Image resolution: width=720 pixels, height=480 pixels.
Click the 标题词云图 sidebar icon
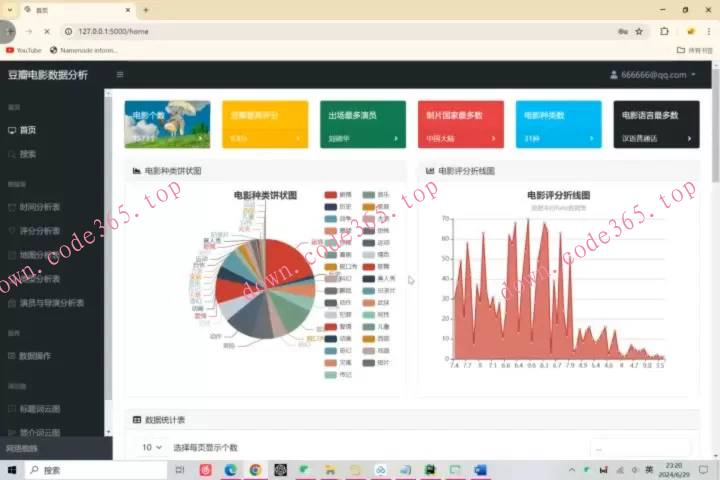[12, 409]
